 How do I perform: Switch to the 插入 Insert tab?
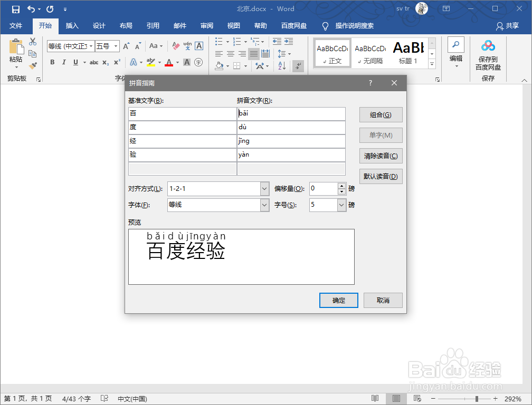[x=72, y=26]
